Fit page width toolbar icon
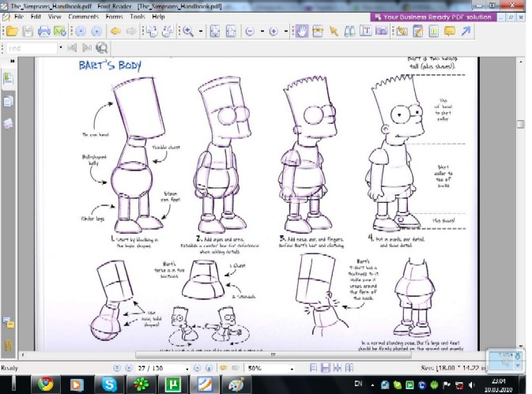Viewport: 532px width, 394px height. coord(231,32)
